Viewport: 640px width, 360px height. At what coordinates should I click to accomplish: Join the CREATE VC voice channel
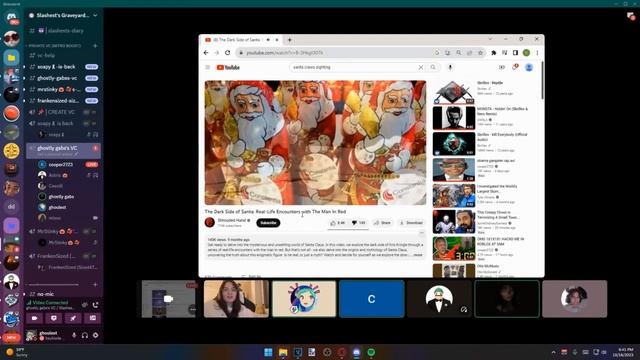64,112
